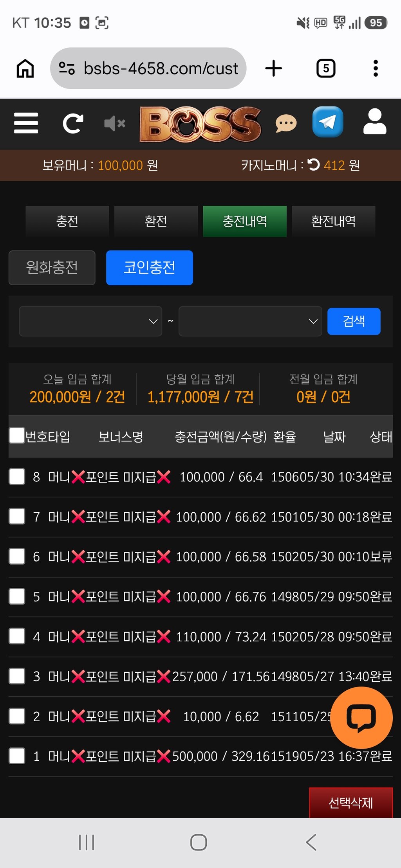Switch to the 충전 tab
Image resolution: width=401 pixels, height=868 pixels.
(67, 221)
